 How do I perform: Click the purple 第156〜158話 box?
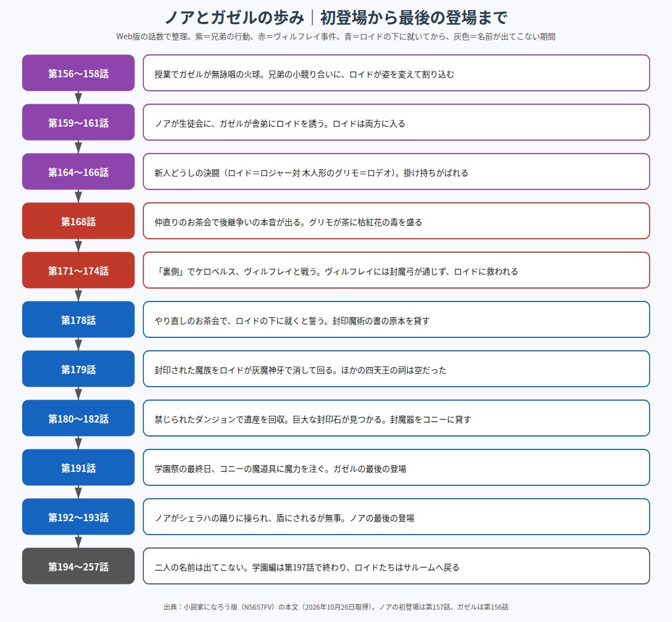click(x=78, y=73)
